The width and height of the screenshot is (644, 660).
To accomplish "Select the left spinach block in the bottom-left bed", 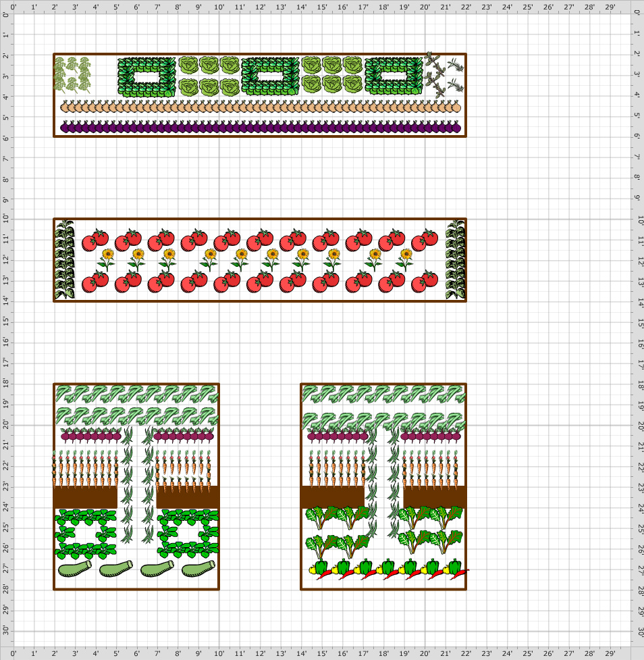I will (x=85, y=534).
